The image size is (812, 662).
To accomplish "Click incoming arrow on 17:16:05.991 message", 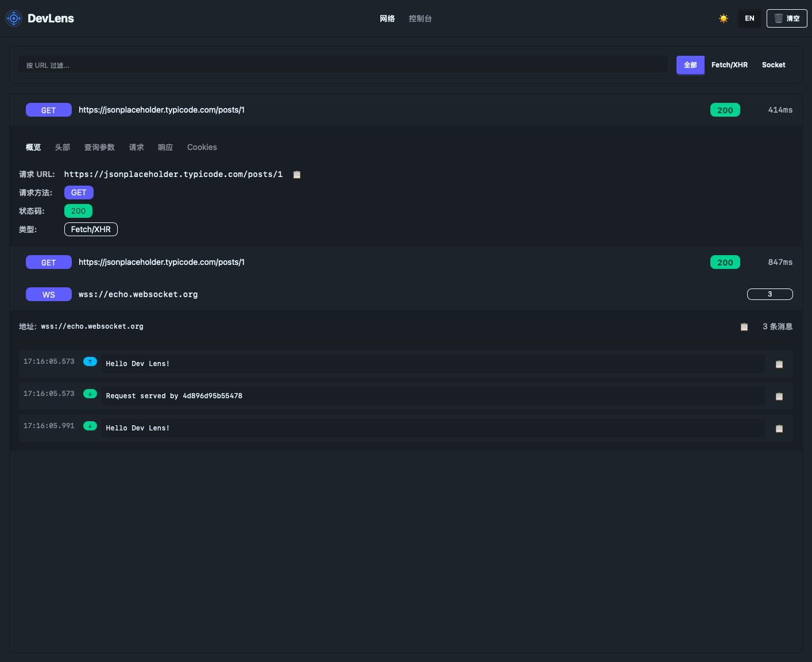I will click(90, 426).
